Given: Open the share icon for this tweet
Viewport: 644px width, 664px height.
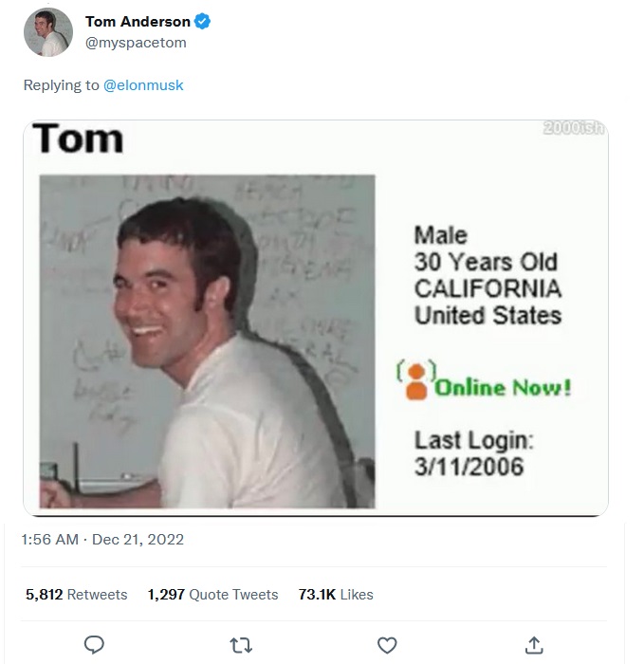Looking at the screenshot, I should click(534, 645).
